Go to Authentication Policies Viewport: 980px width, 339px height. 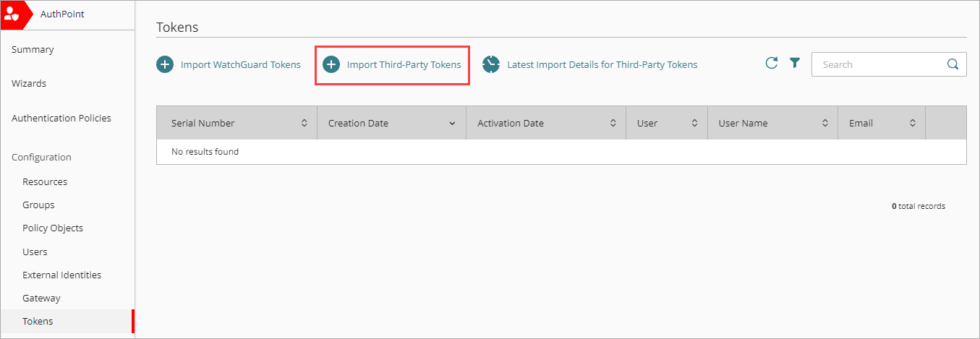coord(61,119)
